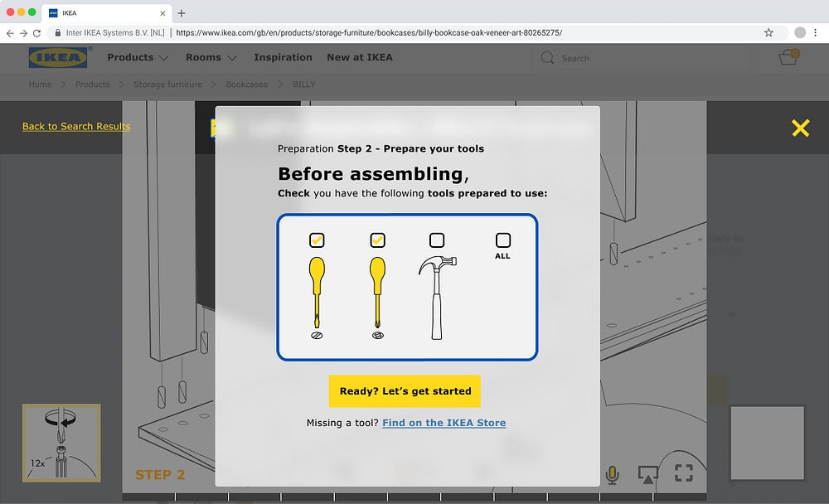The height and width of the screenshot is (504, 829).
Task: Tick the ALL tools checkbox
Action: 503,240
